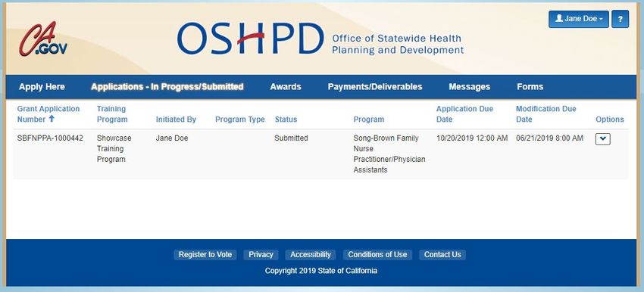Sort by the Training Program column header
The image size is (644, 292).
pos(112,114)
